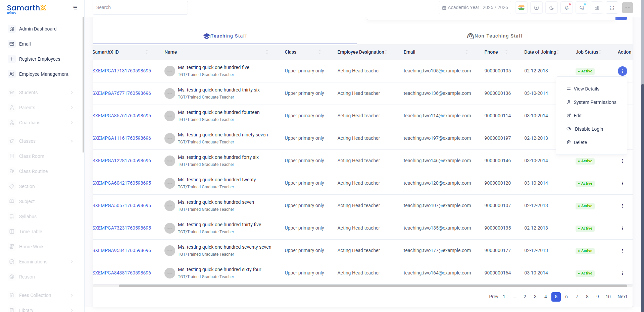Open the bar chart reports icon

tap(597, 8)
